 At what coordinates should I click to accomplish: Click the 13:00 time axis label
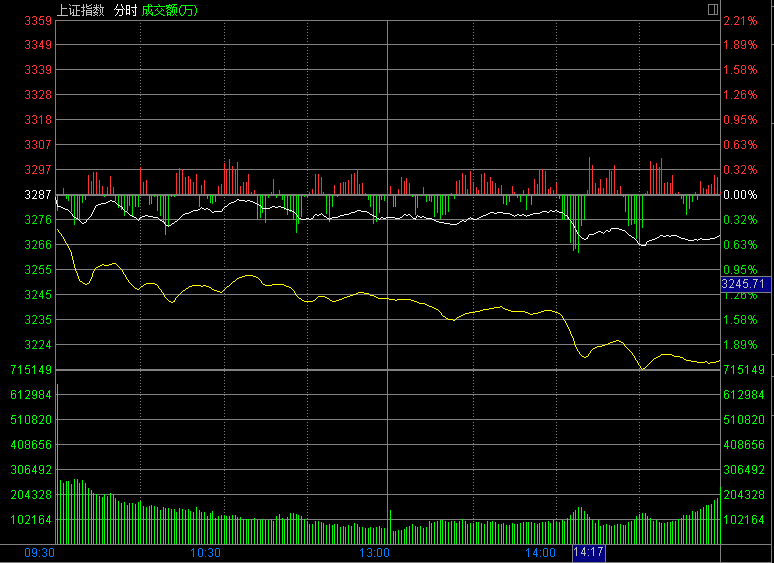tap(374, 553)
